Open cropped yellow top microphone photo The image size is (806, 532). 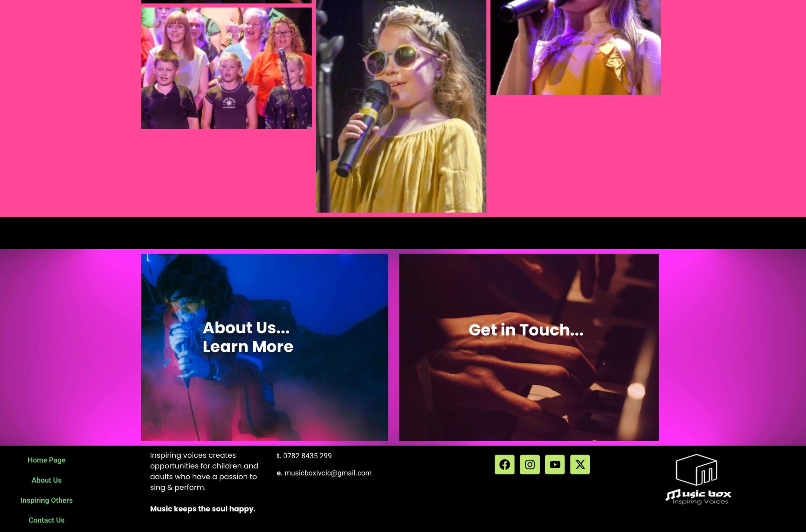575,47
